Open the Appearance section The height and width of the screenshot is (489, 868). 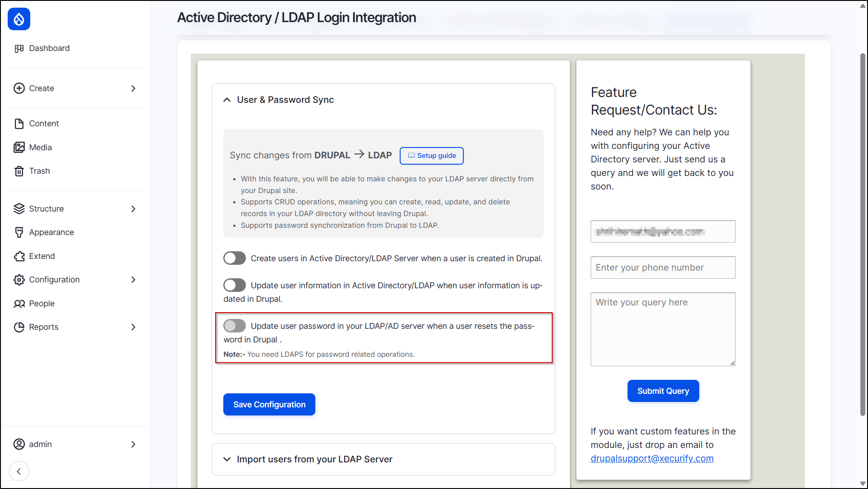click(51, 232)
